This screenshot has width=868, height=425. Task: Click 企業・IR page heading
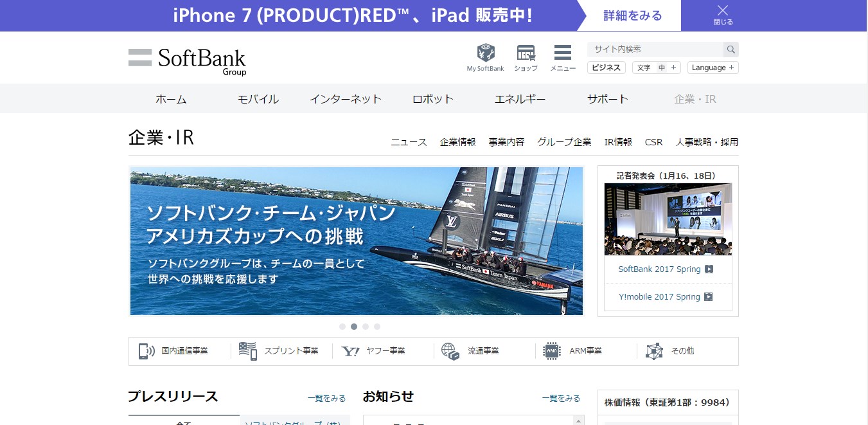(161, 138)
